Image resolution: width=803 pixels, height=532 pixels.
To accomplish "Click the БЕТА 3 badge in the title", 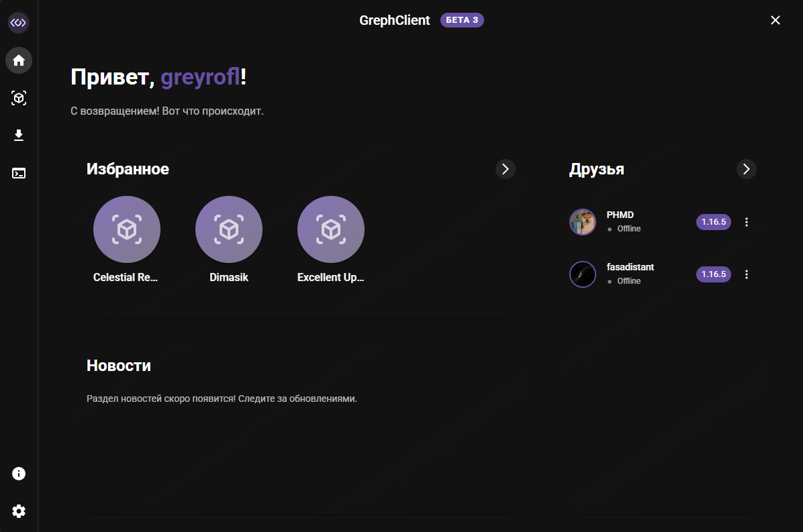I will pos(462,20).
